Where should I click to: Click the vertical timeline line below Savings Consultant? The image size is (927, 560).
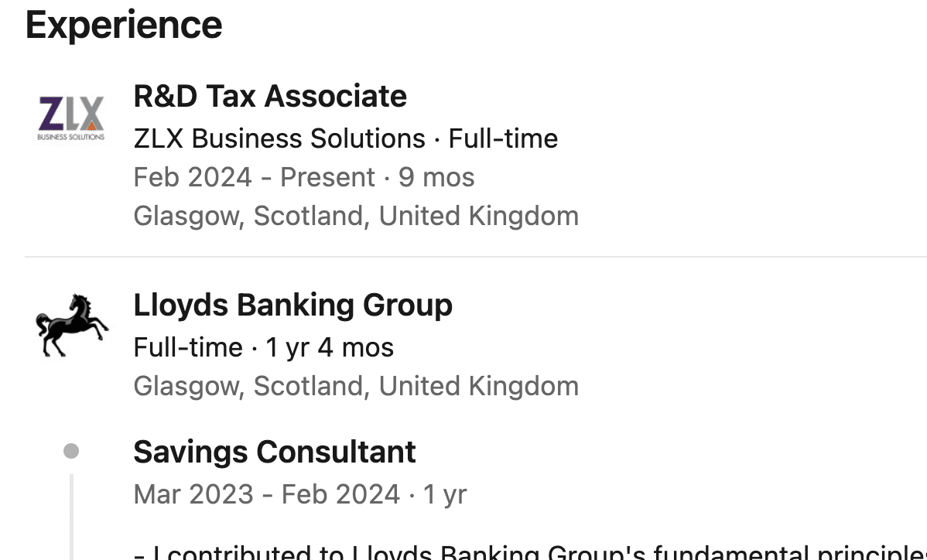(x=71, y=517)
